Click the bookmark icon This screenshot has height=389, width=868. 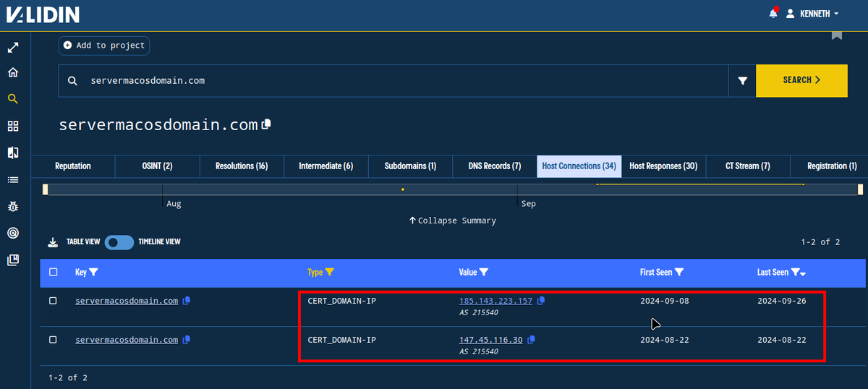tap(837, 35)
